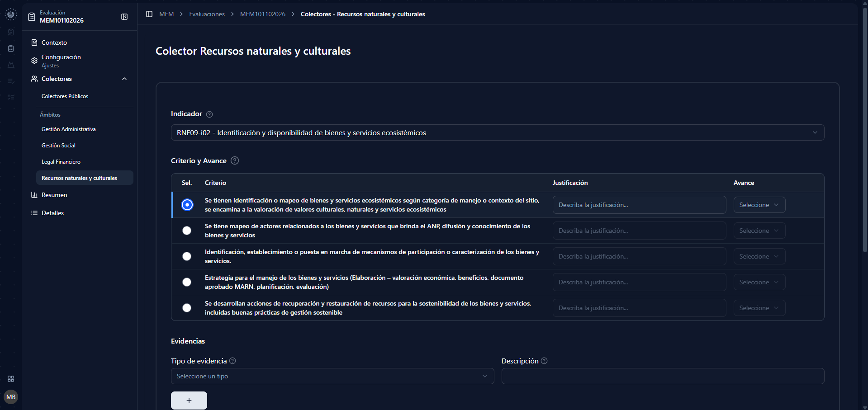Viewport: 868px width, 410px height.
Task: Open Avance dropdown for 'mapeo de actores' row
Action: pyautogui.click(x=759, y=231)
